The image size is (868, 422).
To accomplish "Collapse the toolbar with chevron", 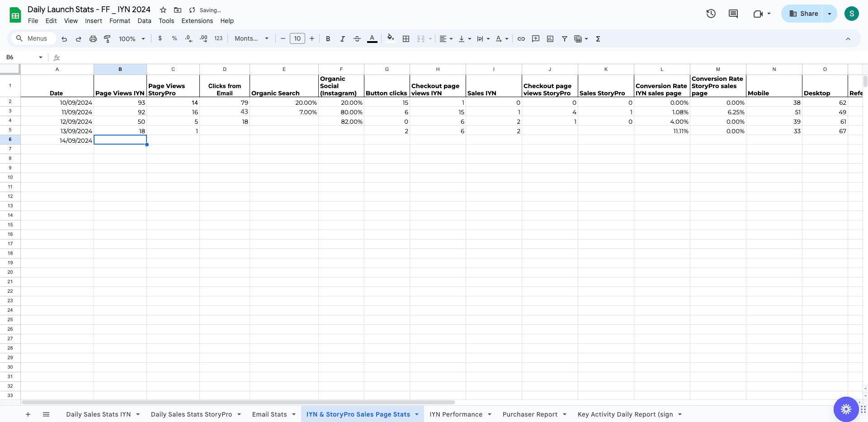I will click(x=848, y=39).
